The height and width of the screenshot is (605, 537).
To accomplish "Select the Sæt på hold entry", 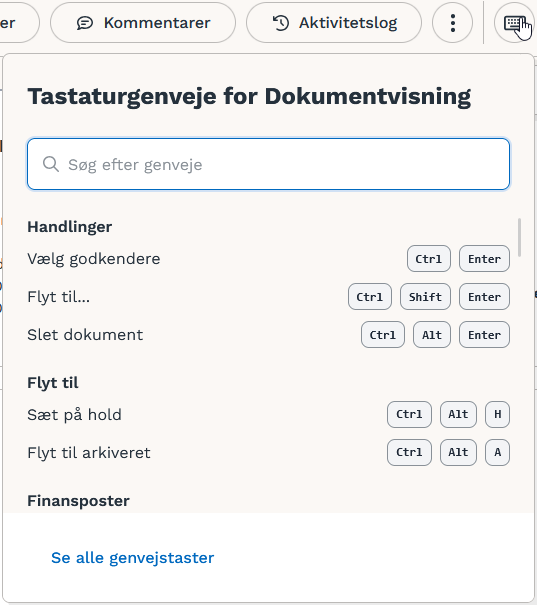I will point(268,414).
